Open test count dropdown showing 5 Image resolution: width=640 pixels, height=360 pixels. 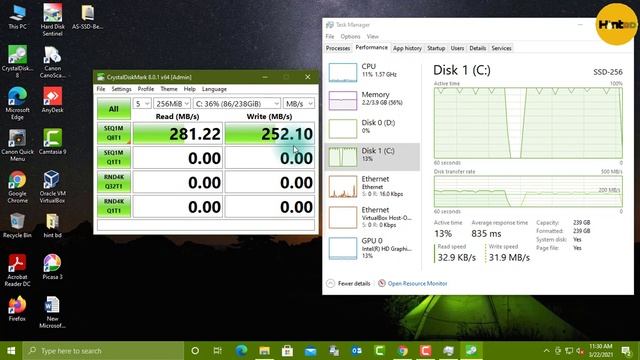pyautogui.click(x=142, y=104)
